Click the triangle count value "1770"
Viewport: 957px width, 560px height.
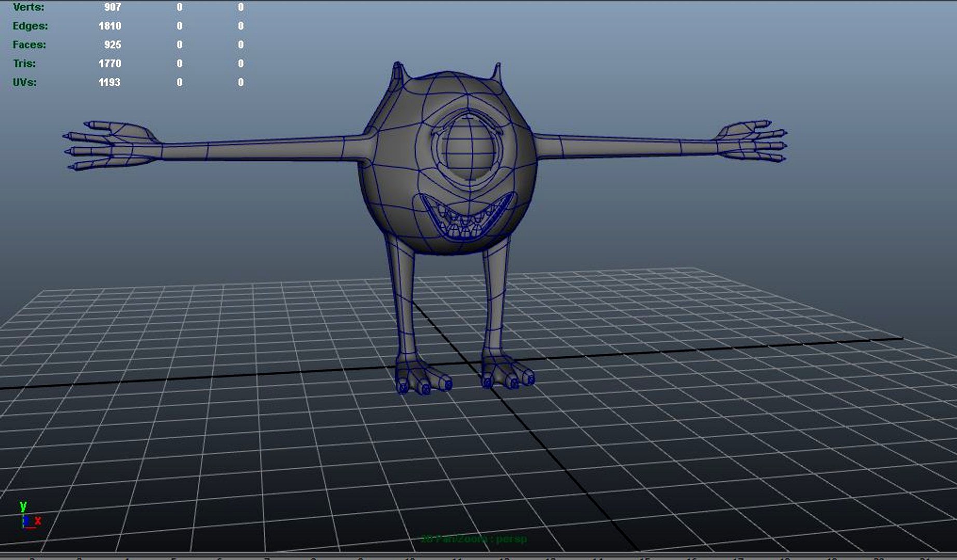(110, 63)
